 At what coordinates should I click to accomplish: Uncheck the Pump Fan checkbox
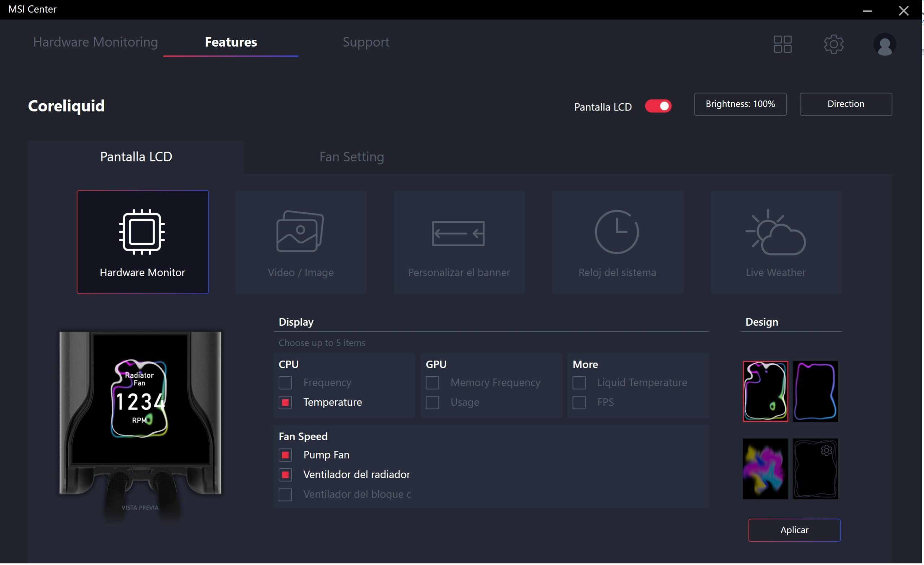pos(286,455)
